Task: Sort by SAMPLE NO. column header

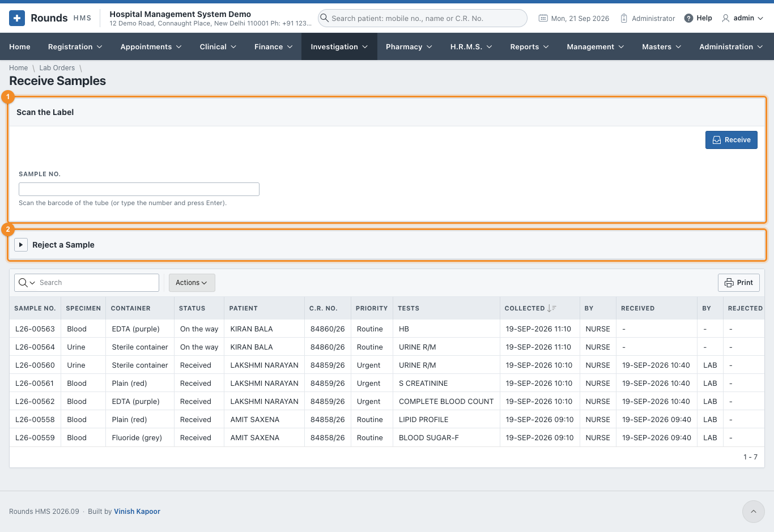Action: click(35, 308)
